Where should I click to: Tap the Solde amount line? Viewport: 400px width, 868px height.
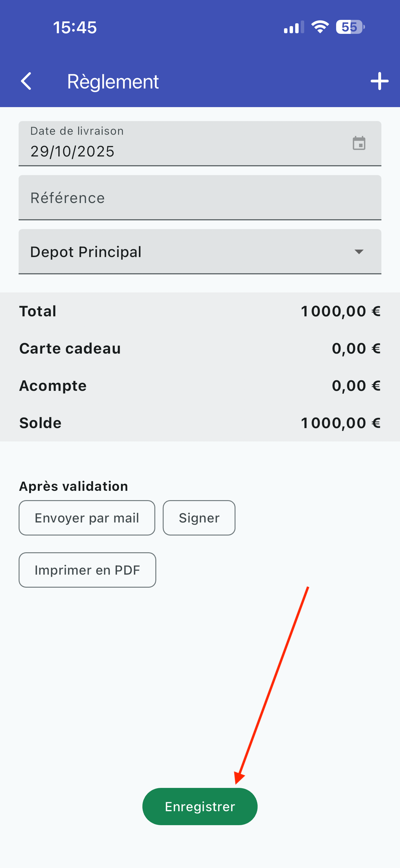tap(200, 423)
